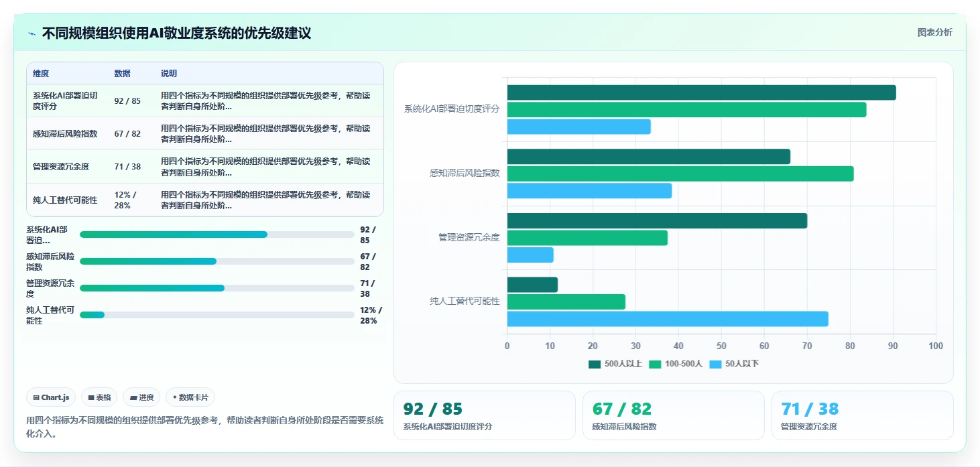Select table cell 感知滞后风险指数
This screenshot has height=467, width=980.
pos(65,134)
